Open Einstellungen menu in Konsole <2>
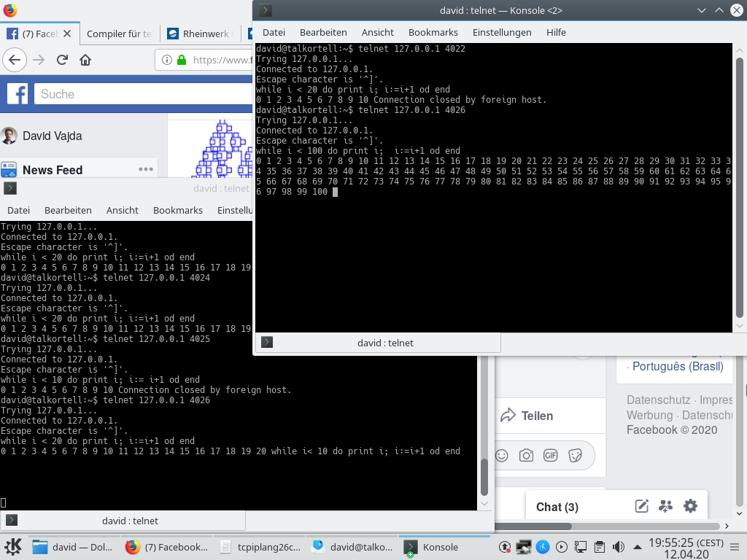 tap(502, 32)
